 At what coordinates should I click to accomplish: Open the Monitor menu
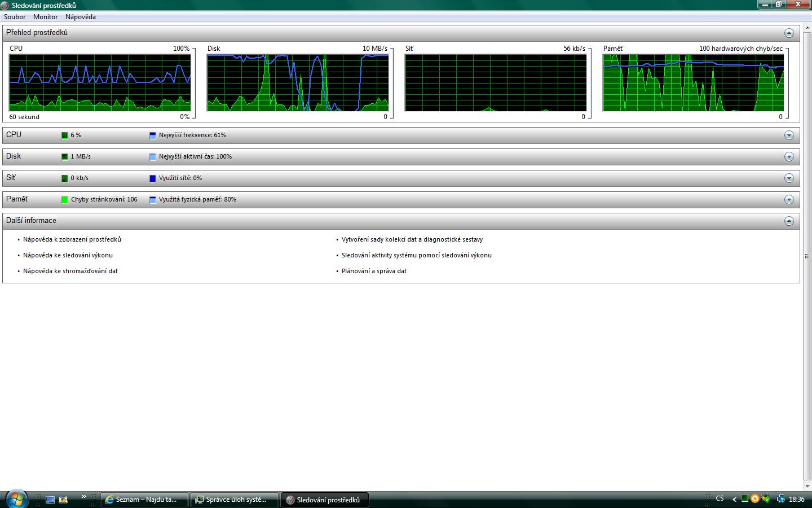click(45, 17)
